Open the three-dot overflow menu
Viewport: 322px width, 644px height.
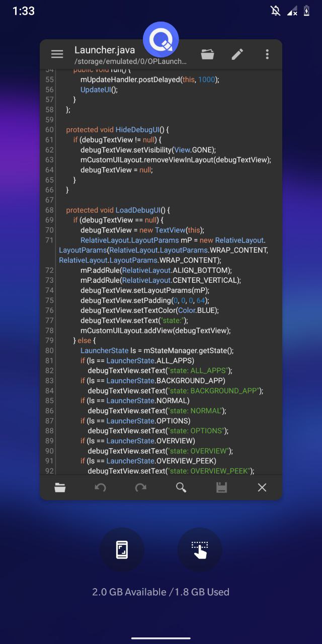[x=267, y=54]
